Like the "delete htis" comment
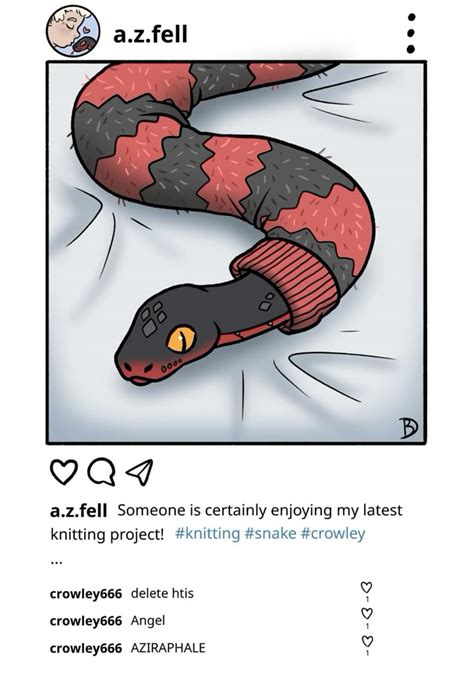 tap(367, 587)
